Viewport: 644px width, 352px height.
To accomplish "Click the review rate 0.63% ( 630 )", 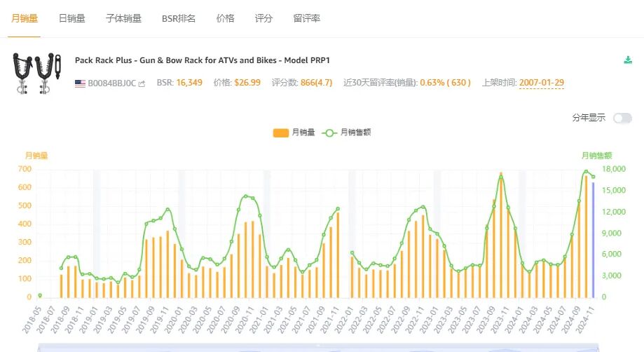I will (x=445, y=83).
